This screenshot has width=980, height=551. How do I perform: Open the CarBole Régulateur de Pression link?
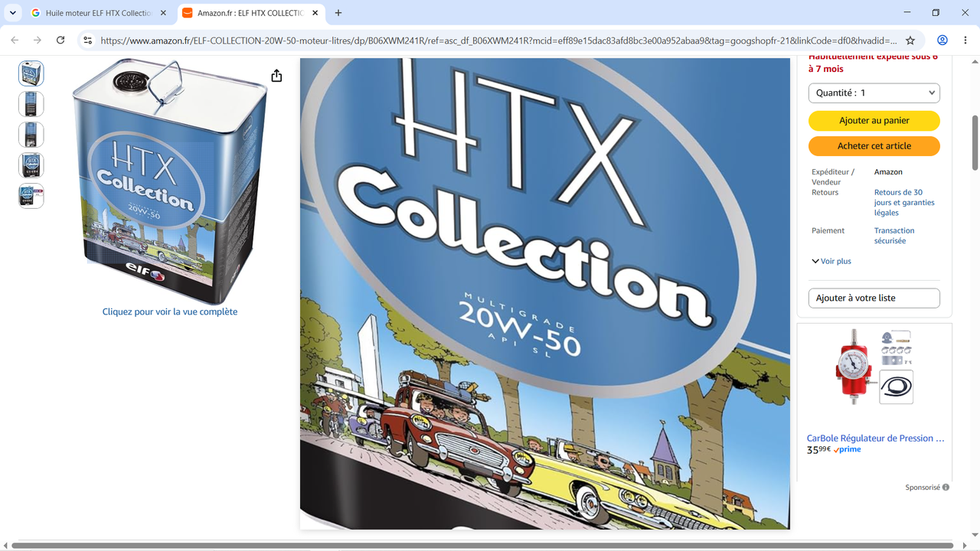875,439
